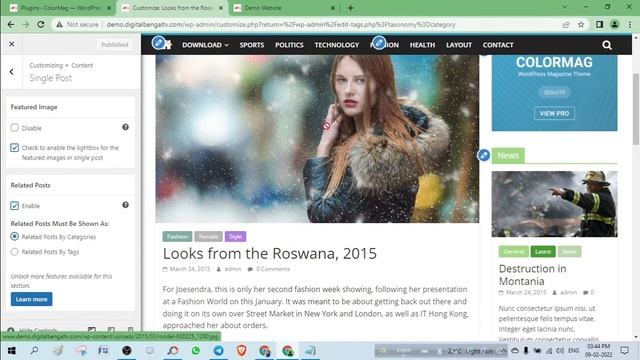Open the browser side panel icon
Screen dimensions: 640x360
[x=599, y=24]
